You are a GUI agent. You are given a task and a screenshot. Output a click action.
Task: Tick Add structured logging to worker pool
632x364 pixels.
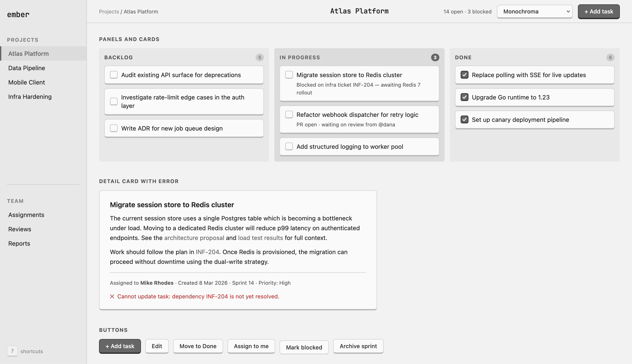[289, 147]
